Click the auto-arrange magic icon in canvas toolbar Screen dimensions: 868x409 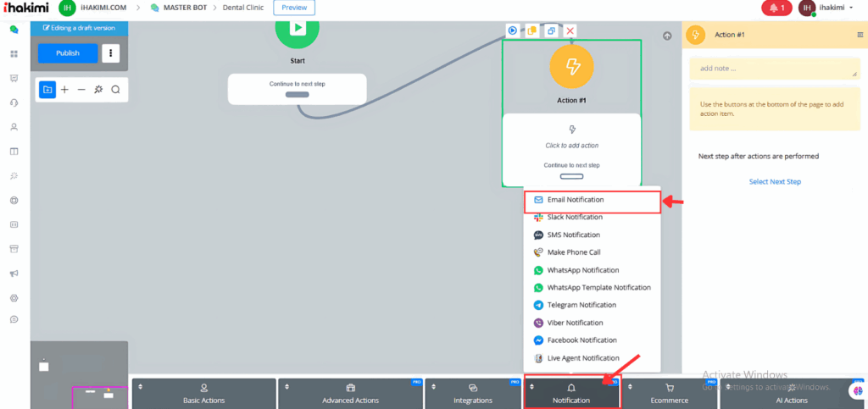98,89
